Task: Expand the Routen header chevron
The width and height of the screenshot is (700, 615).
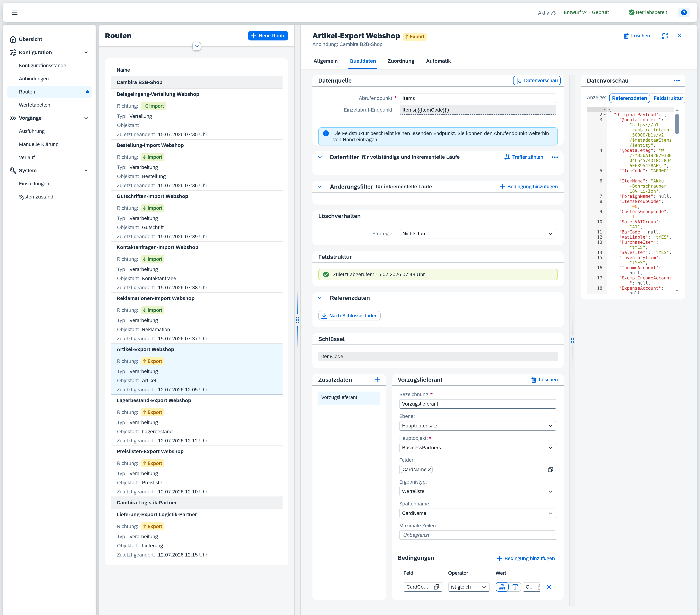Action: [197, 46]
